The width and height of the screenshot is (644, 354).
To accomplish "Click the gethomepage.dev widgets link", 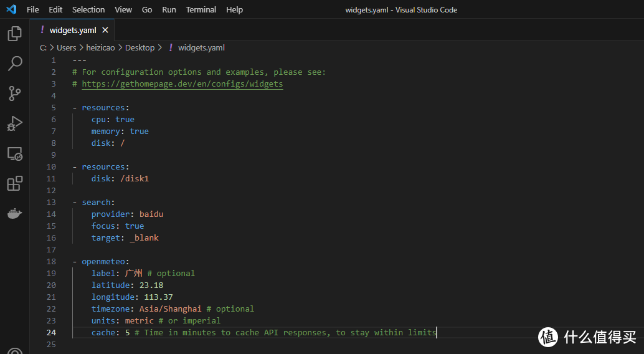I will [182, 84].
